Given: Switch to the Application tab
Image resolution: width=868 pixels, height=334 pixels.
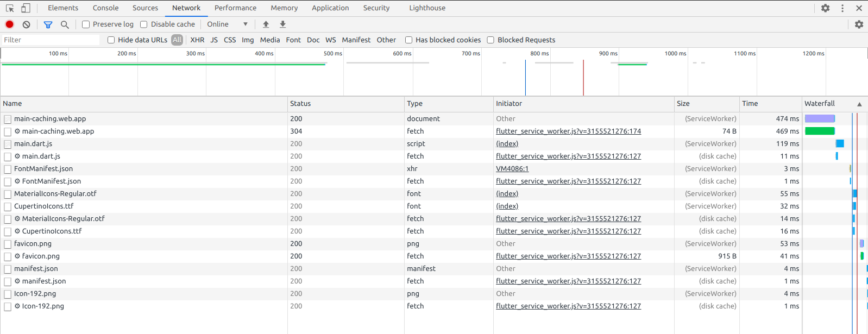Looking at the screenshot, I should tap(330, 8).
